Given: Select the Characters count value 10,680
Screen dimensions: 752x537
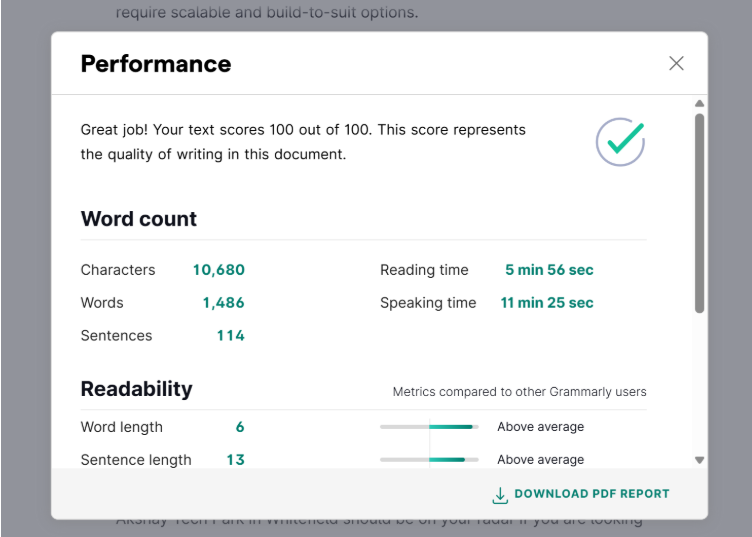Looking at the screenshot, I should tap(218, 270).
